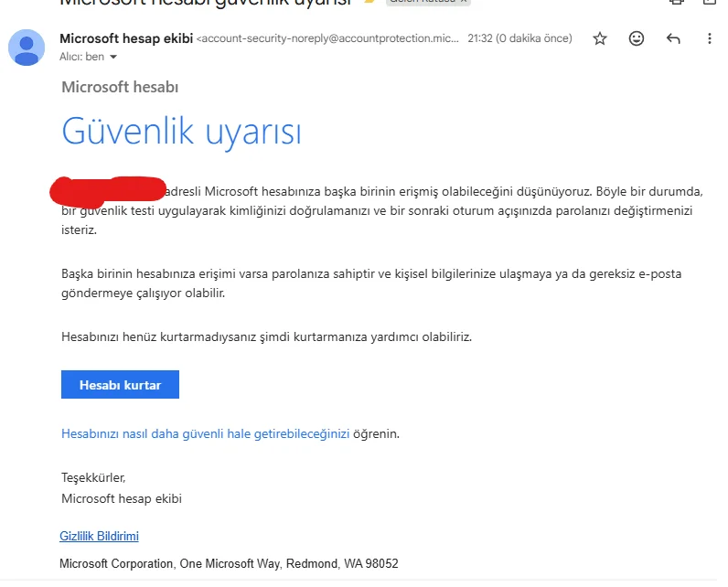This screenshot has height=587, width=728.
Task: Add an emoji reaction to the email
Action: coord(636,38)
